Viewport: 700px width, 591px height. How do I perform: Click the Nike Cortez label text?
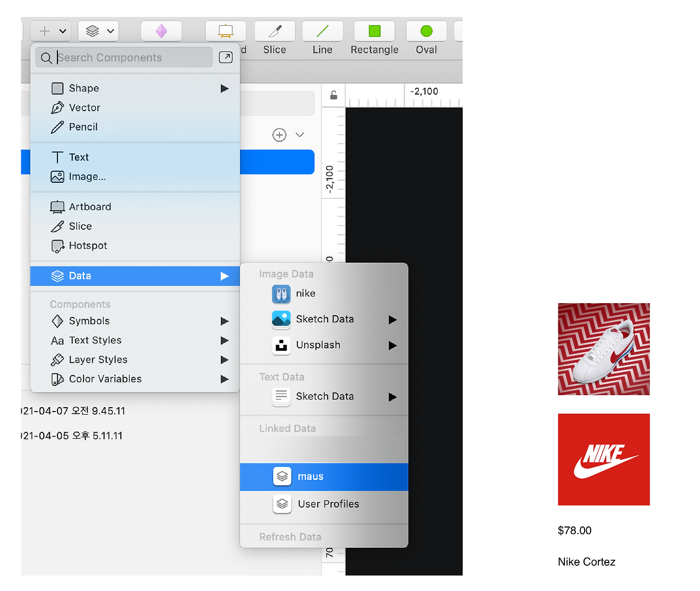click(587, 562)
